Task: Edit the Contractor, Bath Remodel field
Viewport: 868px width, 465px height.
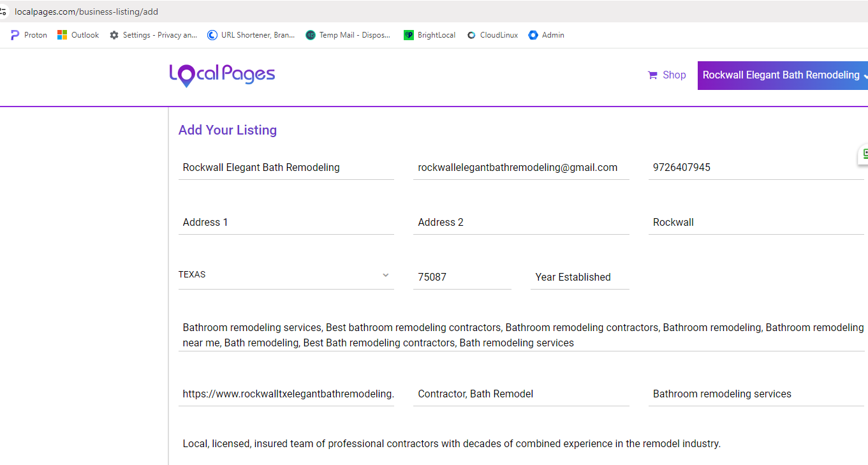Action: [521, 394]
